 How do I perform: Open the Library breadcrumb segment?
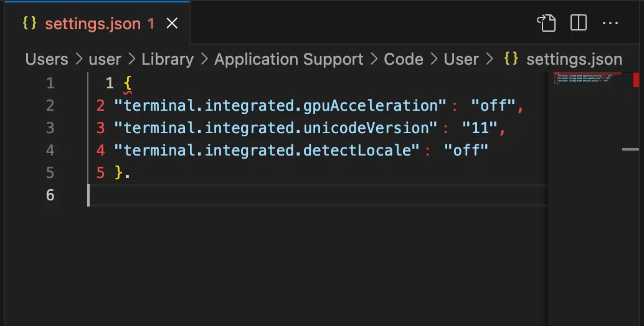tap(168, 60)
